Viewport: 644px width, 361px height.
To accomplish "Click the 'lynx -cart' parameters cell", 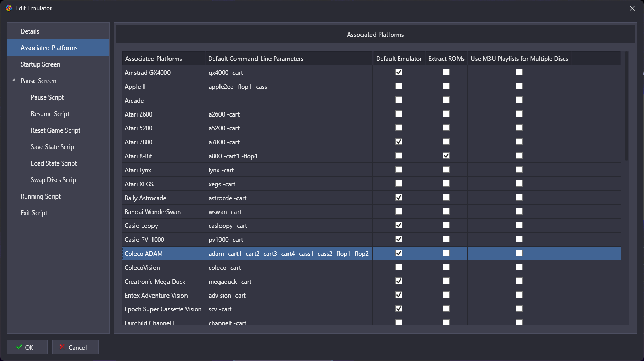I will coord(289,170).
